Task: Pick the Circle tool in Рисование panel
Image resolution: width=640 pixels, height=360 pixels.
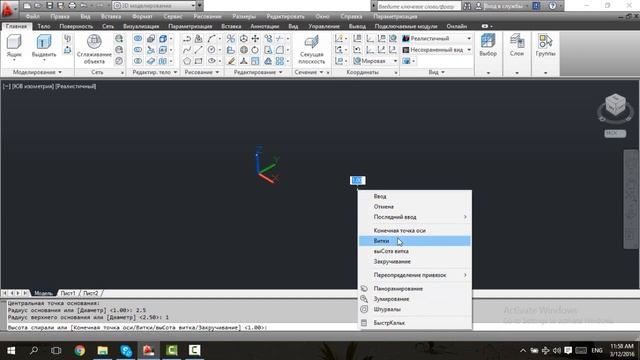Action: (x=211, y=50)
